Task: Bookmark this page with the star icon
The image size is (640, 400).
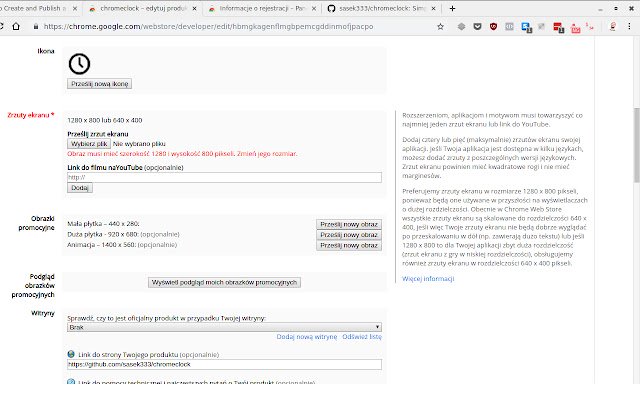Action: [x=440, y=27]
